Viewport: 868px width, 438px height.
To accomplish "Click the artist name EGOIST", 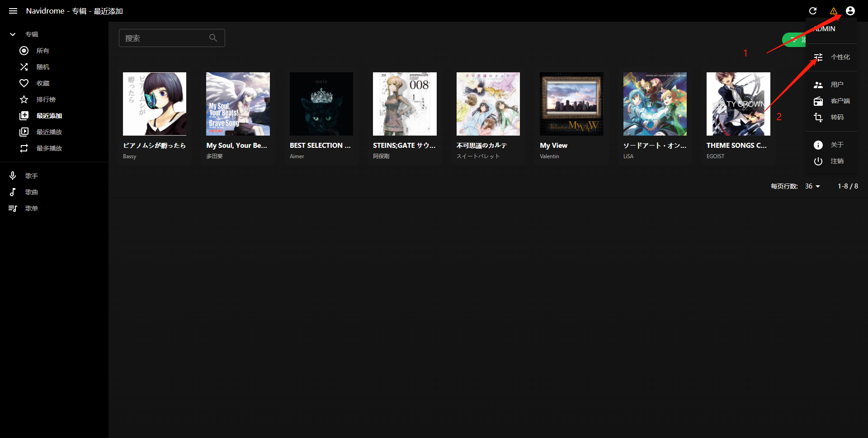I will [x=716, y=156].
